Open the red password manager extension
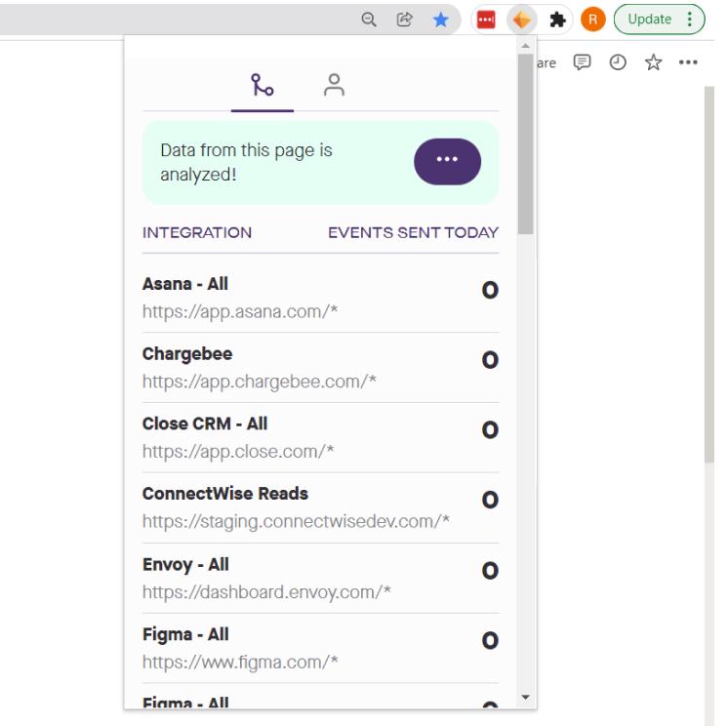728x726 pixels. click(486, 20)
